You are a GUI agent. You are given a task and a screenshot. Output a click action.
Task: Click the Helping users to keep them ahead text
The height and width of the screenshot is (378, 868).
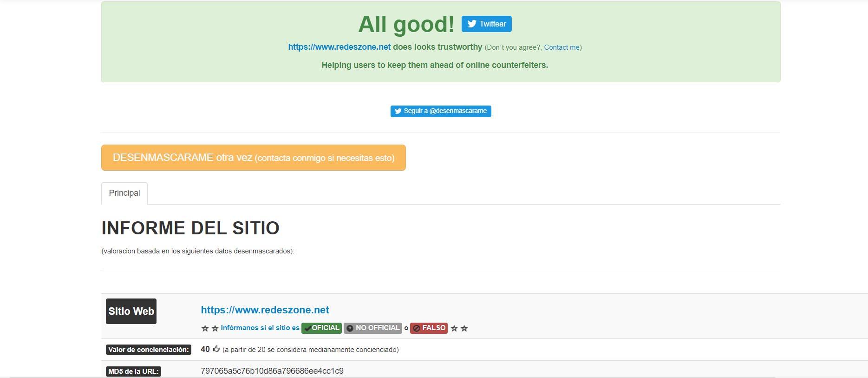435,65
